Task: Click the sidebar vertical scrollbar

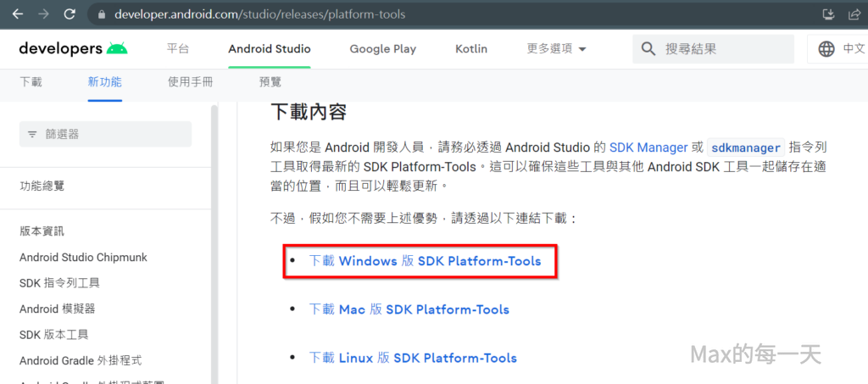Action: pyautogui.click(x=214, y=243)
